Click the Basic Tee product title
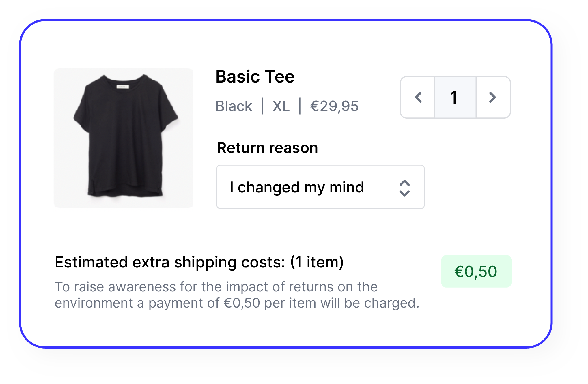The height and width of the screenshot is (384, 588). tap(255, 76)
